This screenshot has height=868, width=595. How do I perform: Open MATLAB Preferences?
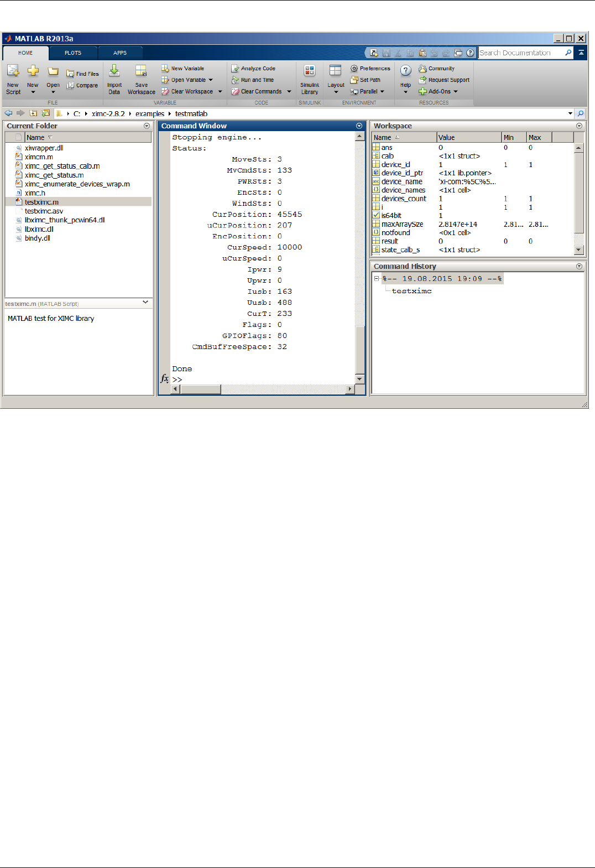pyautogui.click(x=370, y=69)
